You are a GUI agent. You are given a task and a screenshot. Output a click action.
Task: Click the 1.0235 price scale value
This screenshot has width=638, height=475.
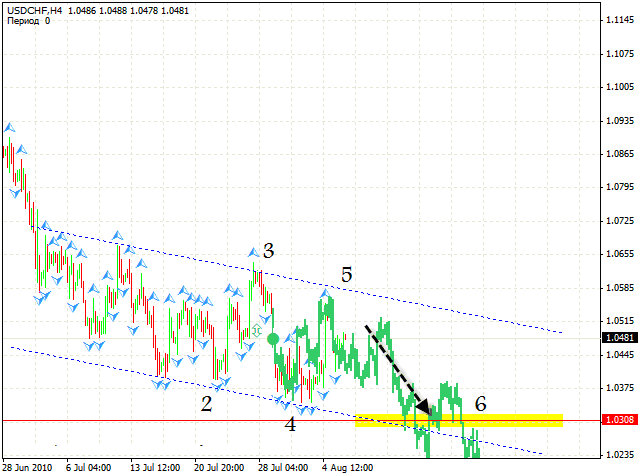pyautogui.click(x=620, y=455)
